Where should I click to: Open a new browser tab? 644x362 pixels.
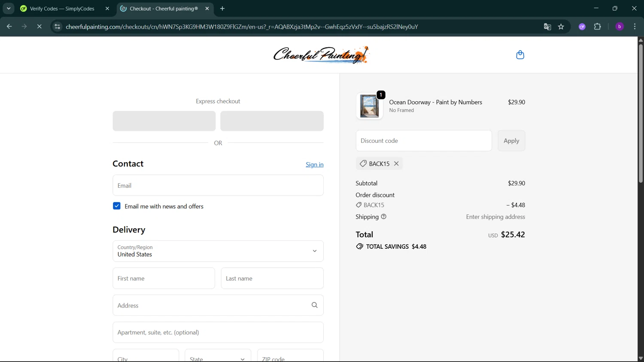click(222, 9)
